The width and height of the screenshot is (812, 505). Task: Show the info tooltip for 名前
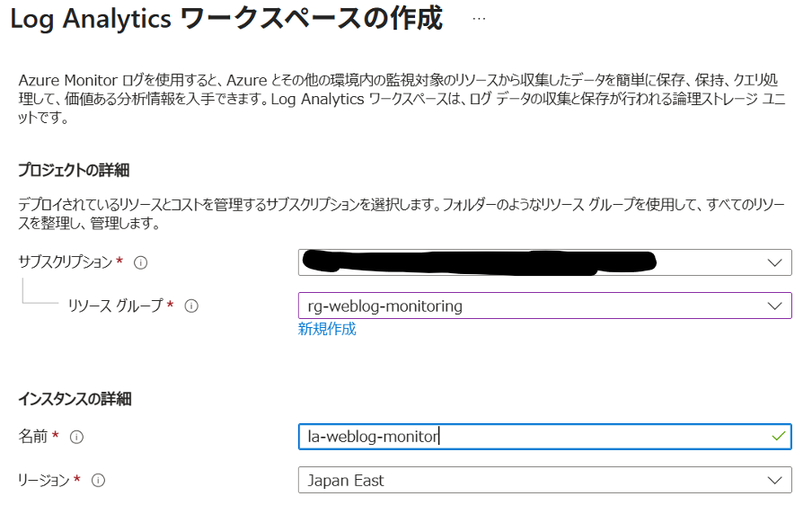(x=76, y=437)
